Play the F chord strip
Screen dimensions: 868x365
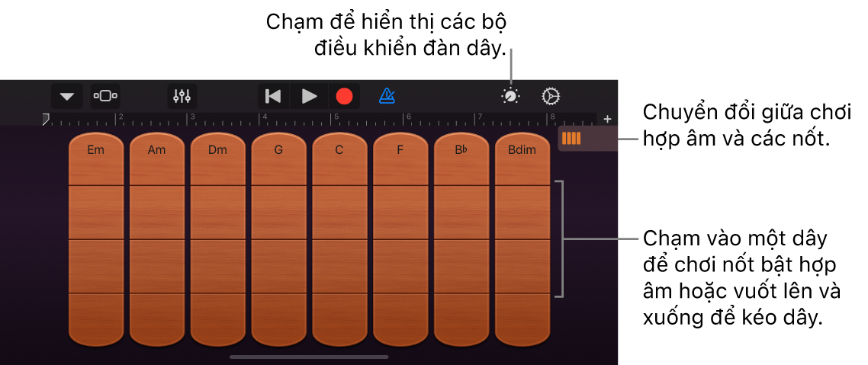(x=400, y=239)
